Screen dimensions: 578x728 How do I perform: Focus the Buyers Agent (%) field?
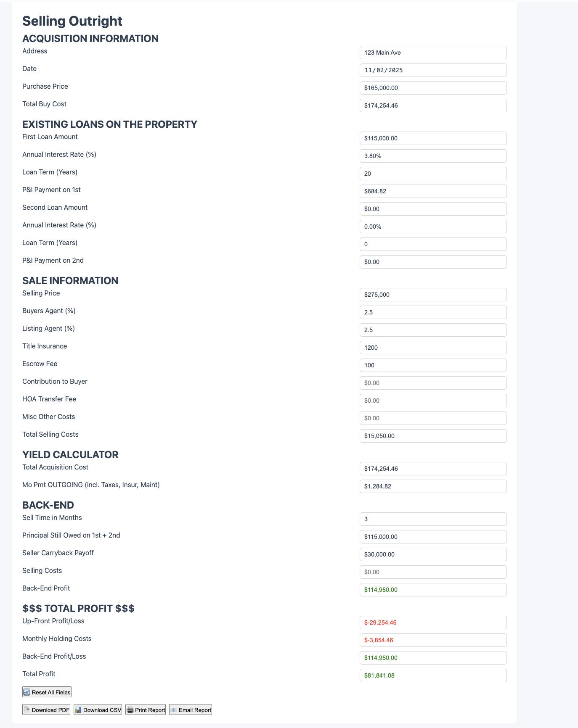[x=433, y=312]
